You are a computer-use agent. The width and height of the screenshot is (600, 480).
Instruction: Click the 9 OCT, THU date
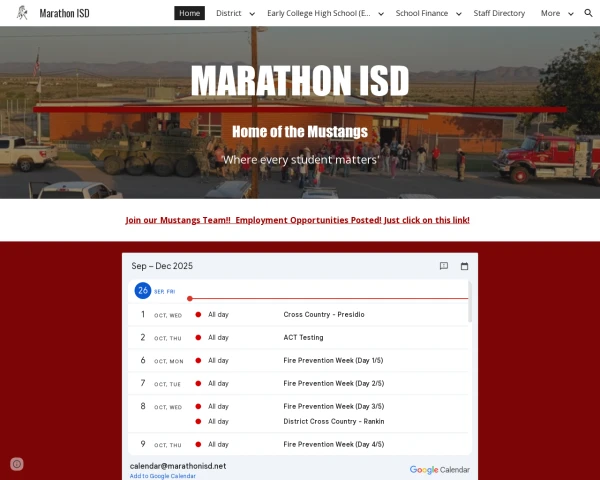[x=161, y=444]
